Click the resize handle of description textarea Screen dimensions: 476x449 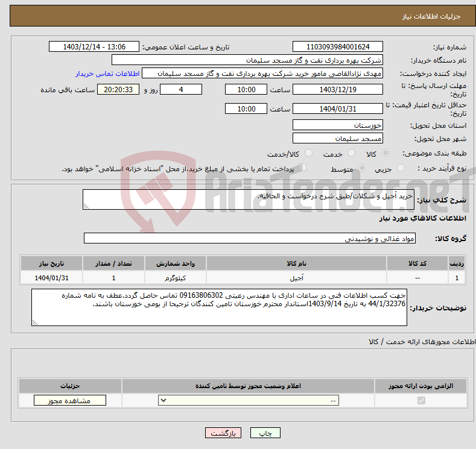tap(86, 206)
